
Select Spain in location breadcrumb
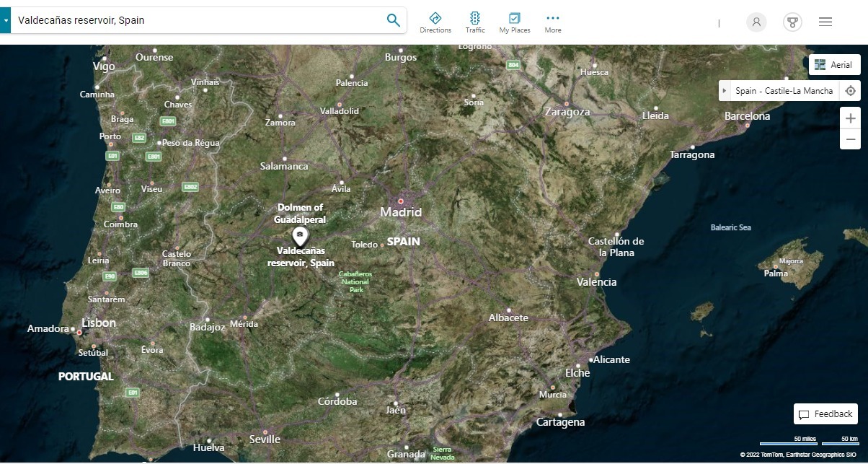point(745,91)
